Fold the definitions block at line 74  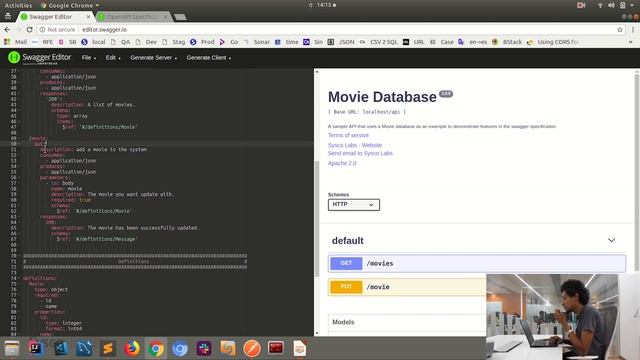coord(19,278)
